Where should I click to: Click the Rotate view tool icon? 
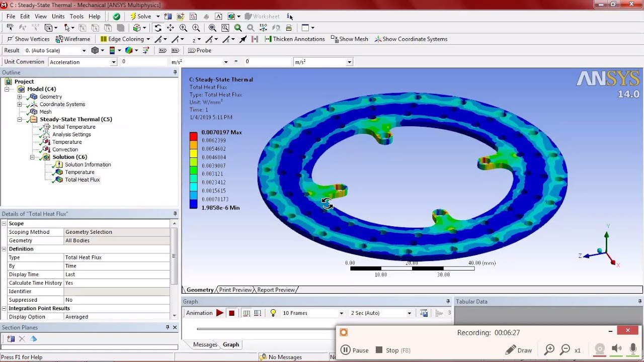(158, 28)
